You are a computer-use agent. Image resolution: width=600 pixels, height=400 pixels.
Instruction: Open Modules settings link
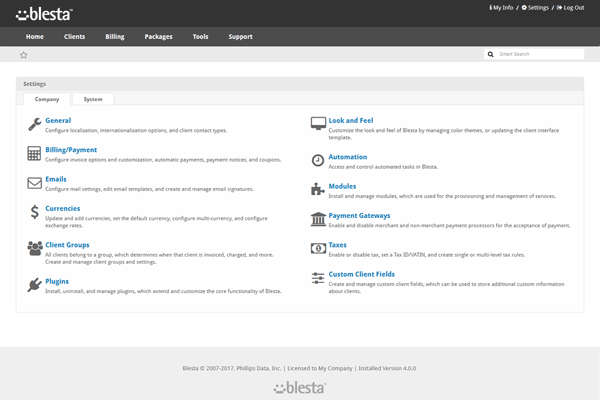pos(342,186)
